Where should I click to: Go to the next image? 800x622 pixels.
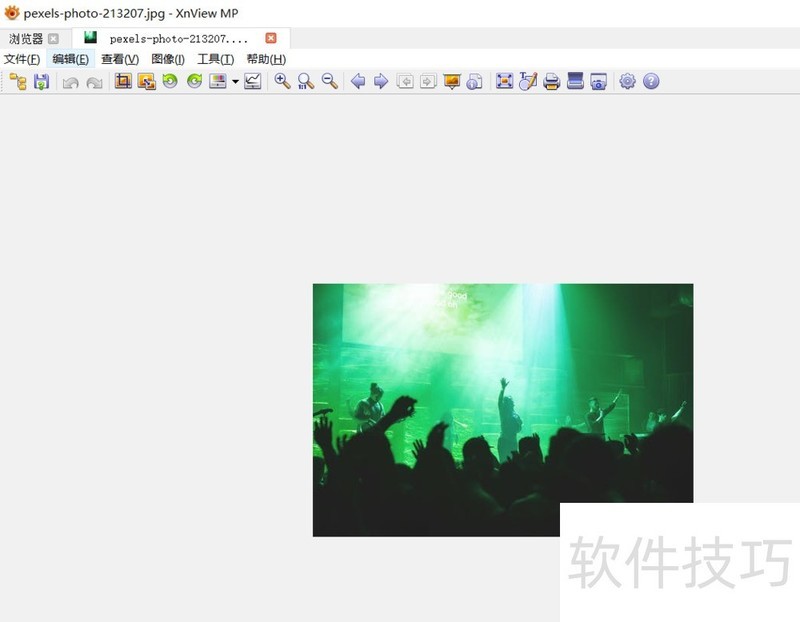click(381, 82)
